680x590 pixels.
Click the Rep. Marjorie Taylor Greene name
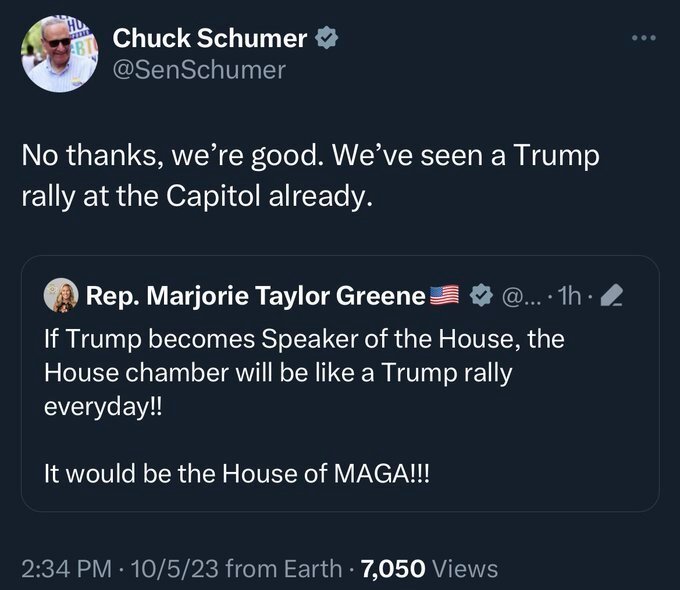click(x=257, y=296)
